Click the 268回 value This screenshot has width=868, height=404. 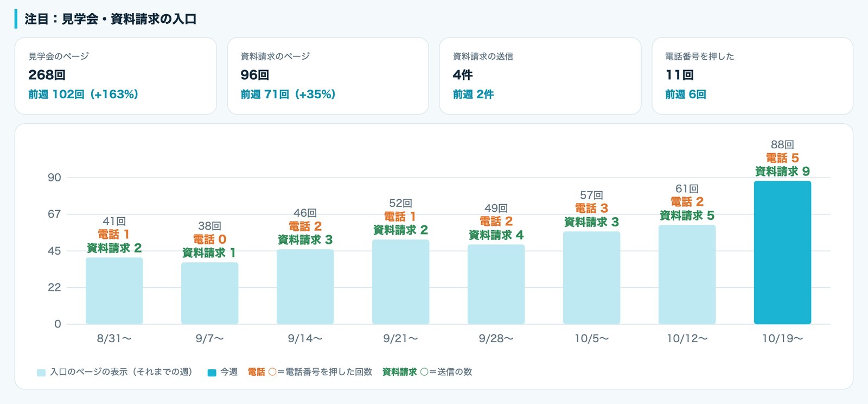click(47, 75)
